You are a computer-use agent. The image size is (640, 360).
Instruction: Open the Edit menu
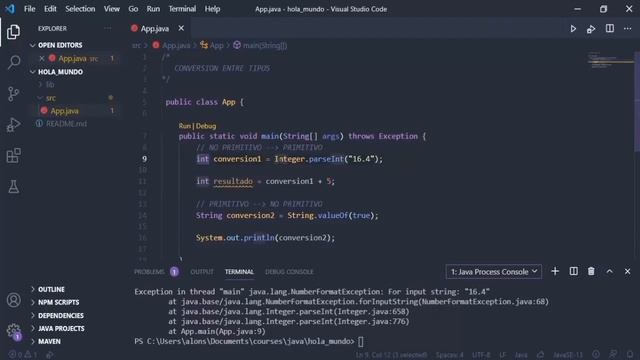point(50,9)
